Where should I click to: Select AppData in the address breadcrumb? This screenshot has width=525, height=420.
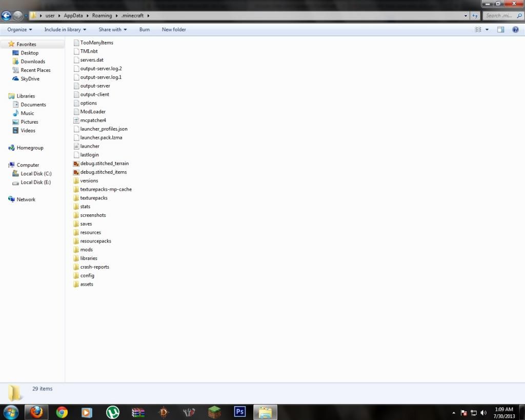click(73, 16)
